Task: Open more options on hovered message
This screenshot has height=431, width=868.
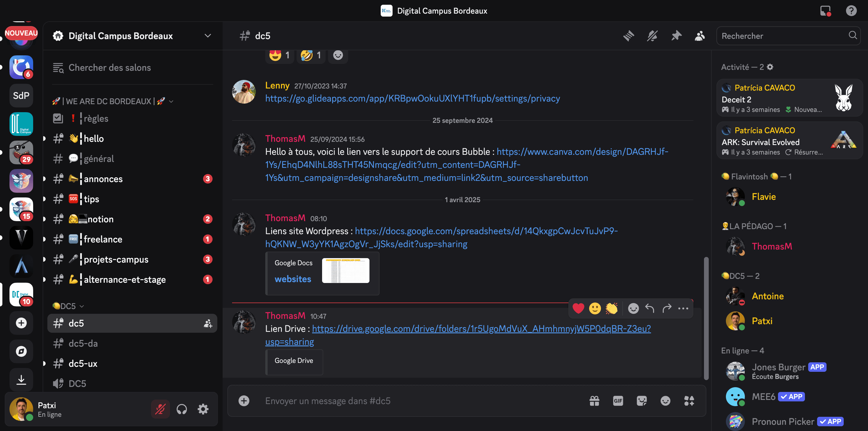Action: coord(683,308)
